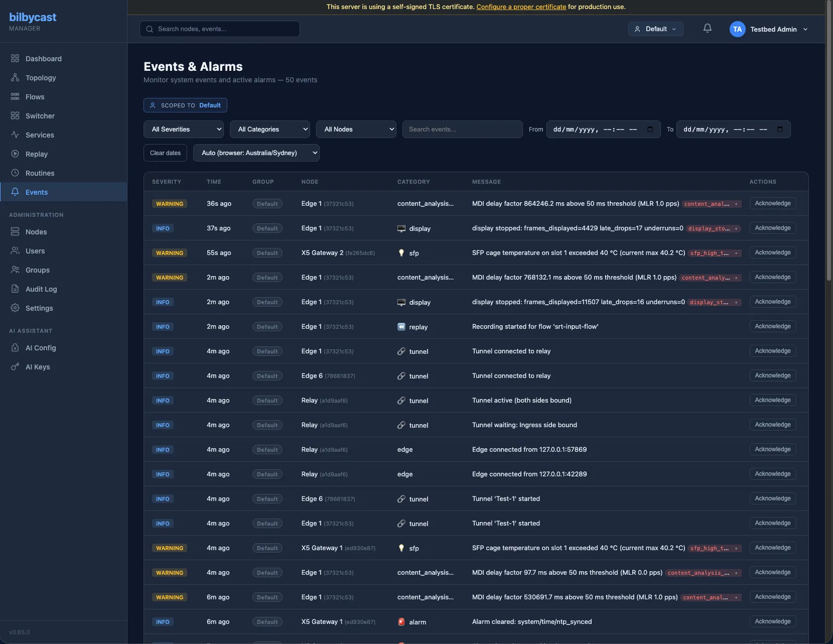Click the bilbycast Manager logo
This screenshot has height=644, width=833.
point(33,22)
